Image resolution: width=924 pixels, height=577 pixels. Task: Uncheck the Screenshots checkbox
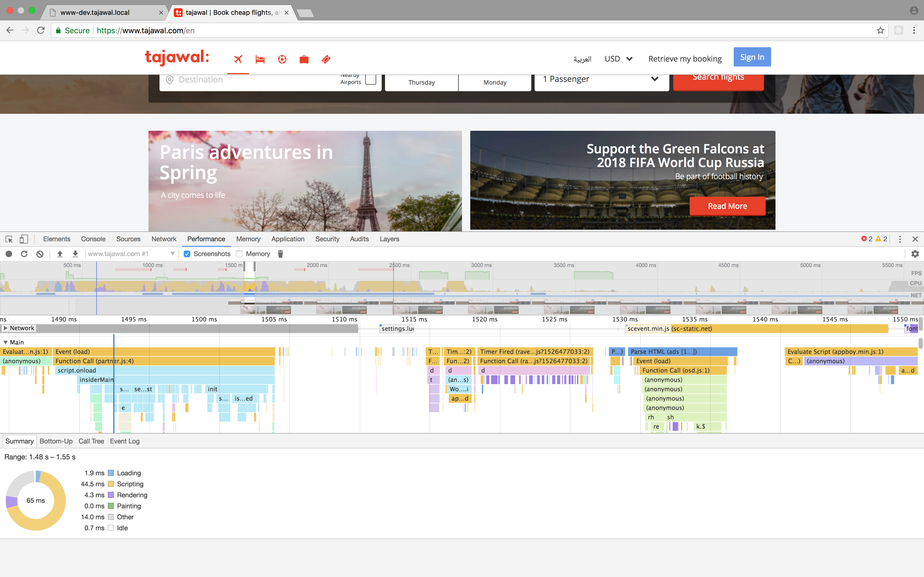[x=187, y=253]
